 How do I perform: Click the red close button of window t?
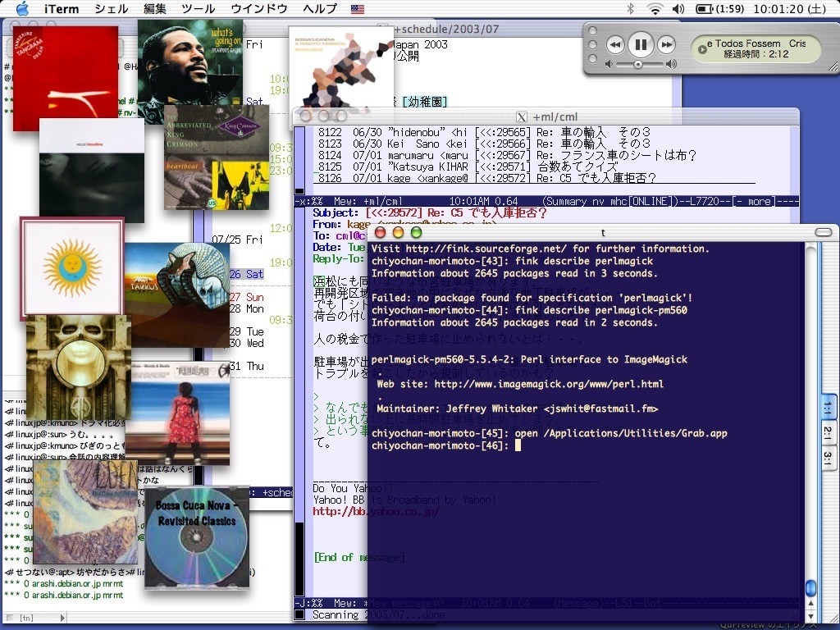click(x=380, y=232)
